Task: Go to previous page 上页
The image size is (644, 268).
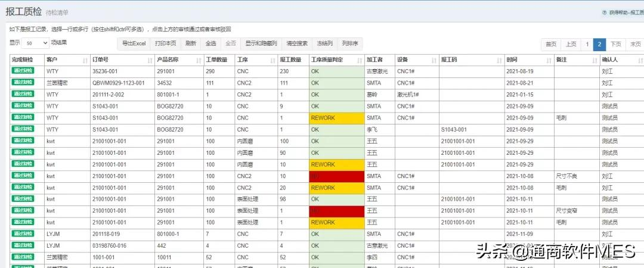Action: click(x=571, y=44)
